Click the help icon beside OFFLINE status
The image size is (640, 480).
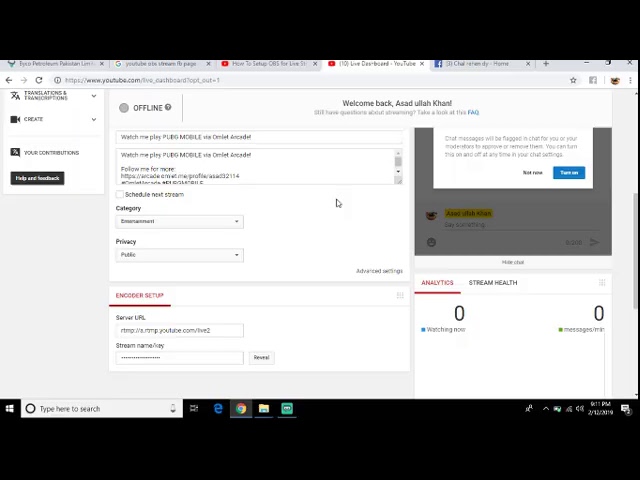(168, 107)
